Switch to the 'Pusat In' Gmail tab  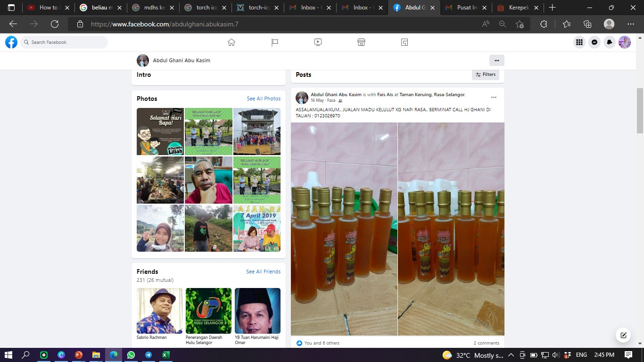(x=465, y=8)
